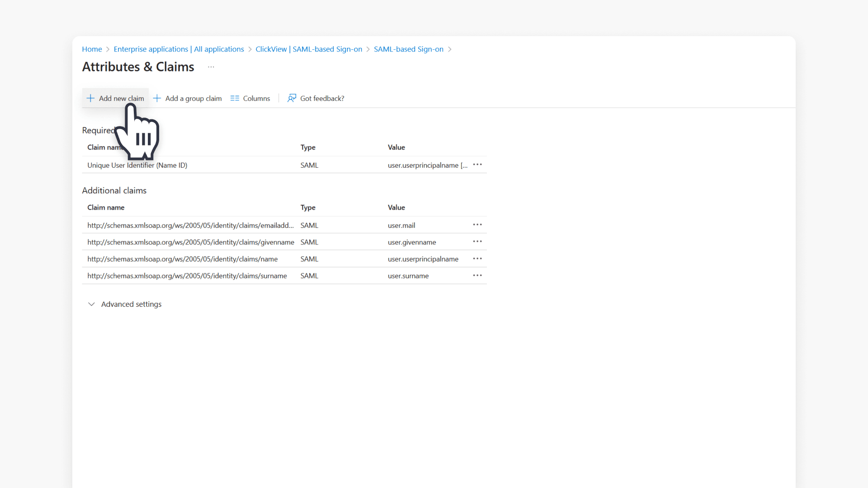Navigate to Enterprise applications via breadcrumb
Viewport: 868px width, 488px height.
pyautogui.click(x=179, y=49)
